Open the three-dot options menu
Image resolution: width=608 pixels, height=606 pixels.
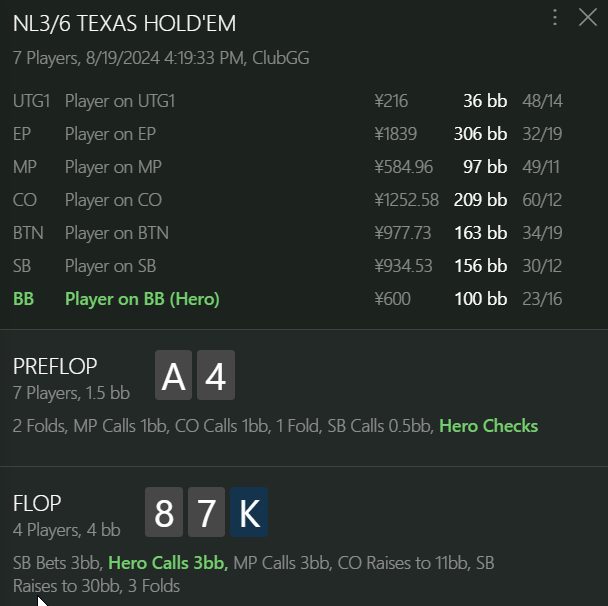555,17
